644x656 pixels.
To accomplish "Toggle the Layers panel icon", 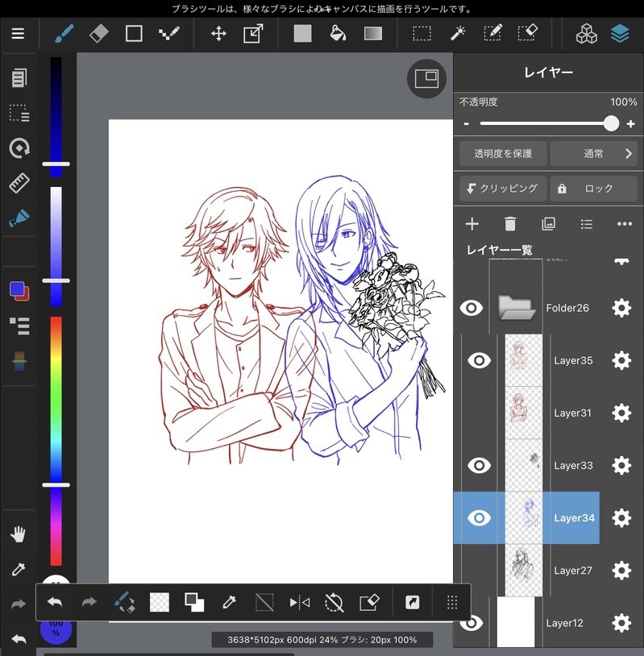I will click(620, 34).
